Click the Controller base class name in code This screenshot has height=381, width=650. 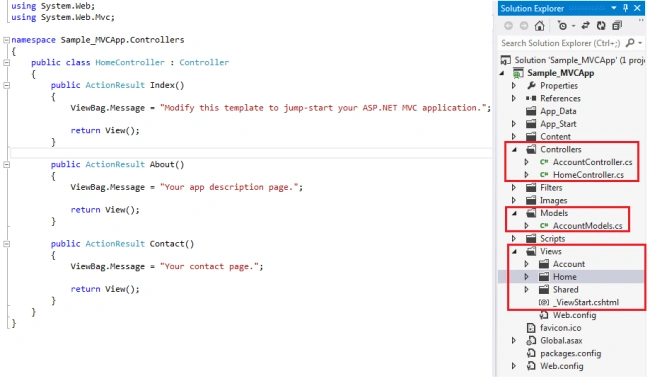pyautogui.click(x=204, y=63)
